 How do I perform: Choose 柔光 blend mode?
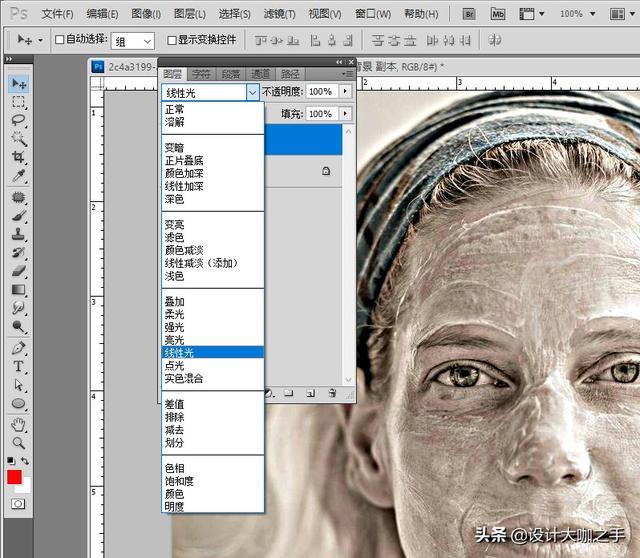[x=213, y=314]
